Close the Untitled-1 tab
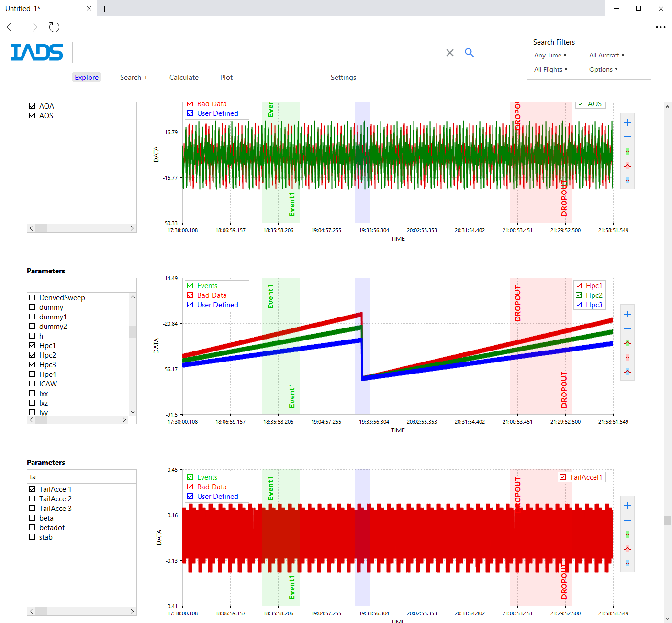 pyautogui.click(x=89, y=8)
